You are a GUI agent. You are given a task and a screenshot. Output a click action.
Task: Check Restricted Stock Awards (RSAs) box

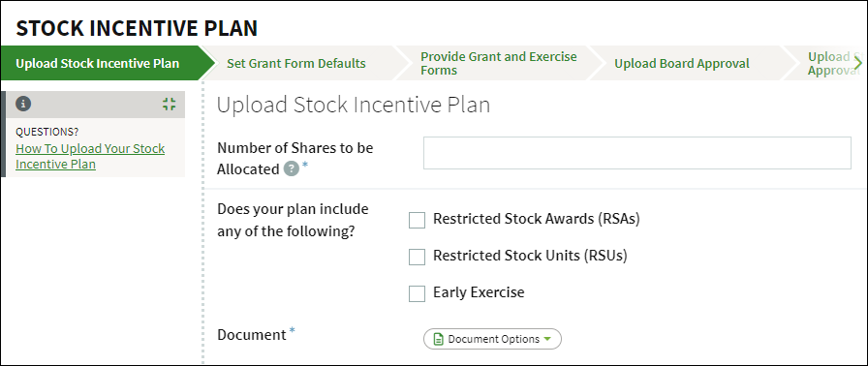click(417, 220)
